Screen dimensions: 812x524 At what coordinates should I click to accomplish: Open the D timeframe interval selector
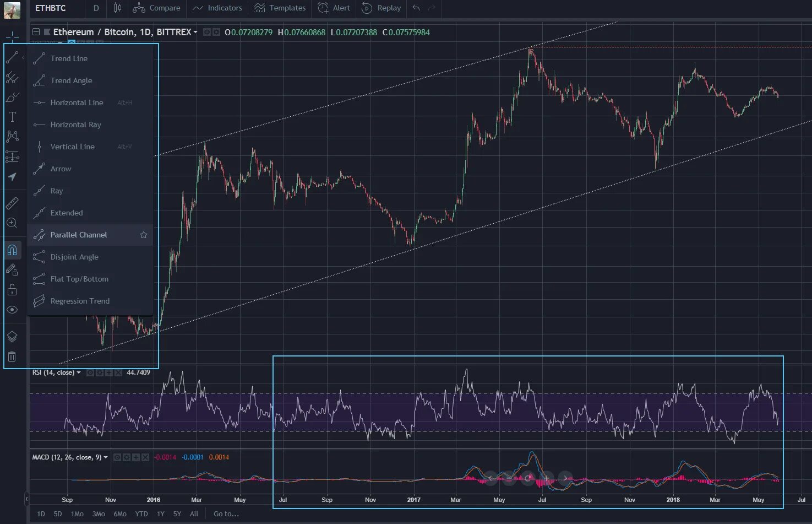click(96, 8)
